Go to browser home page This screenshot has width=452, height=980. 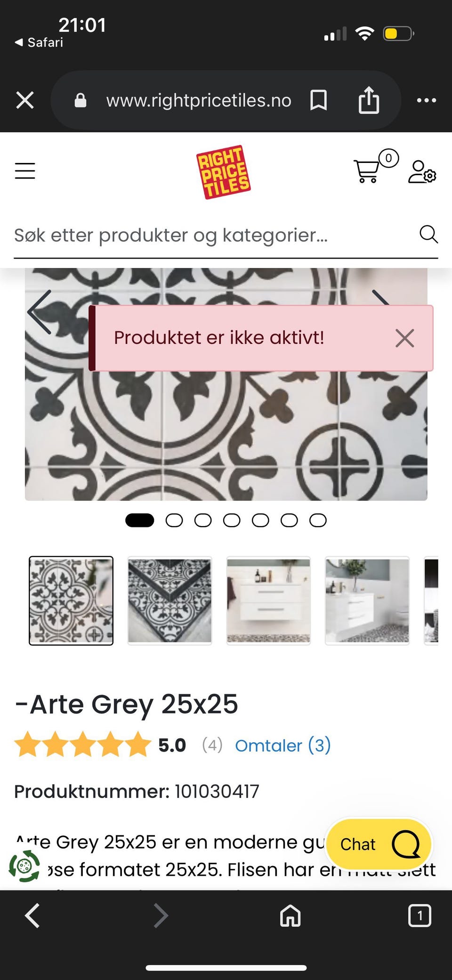tap(290, 916)
